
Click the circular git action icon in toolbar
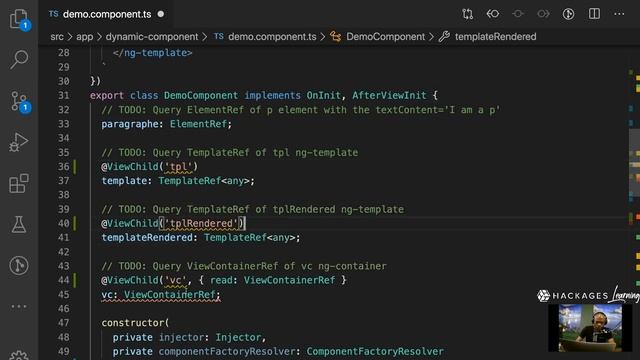click(568, 14)
